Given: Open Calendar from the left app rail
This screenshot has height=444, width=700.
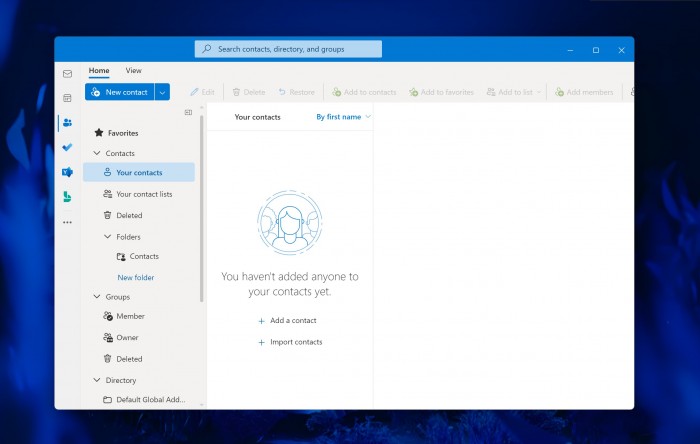Looking at the screenshot, I should [67, 98].
